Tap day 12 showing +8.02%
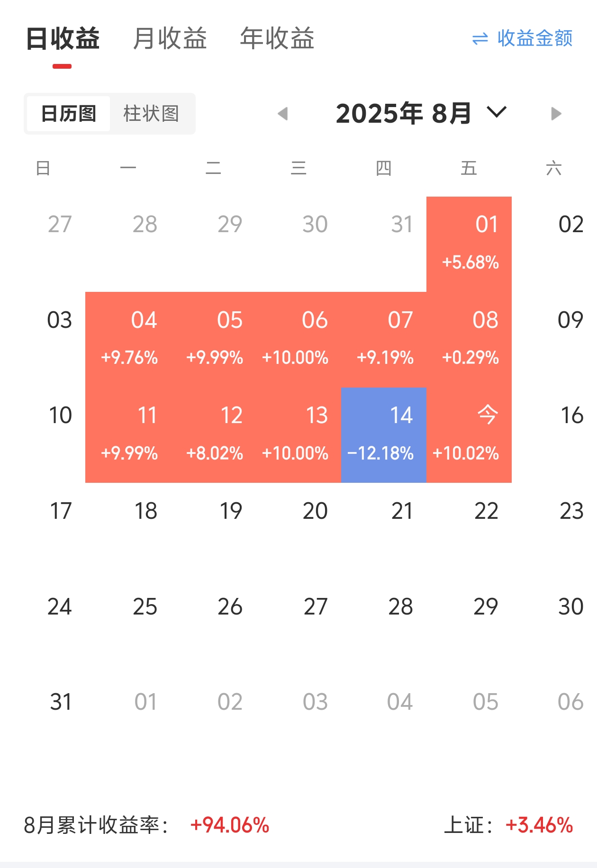The width and height of the screenshot is (597, 868). coord(213,435)
